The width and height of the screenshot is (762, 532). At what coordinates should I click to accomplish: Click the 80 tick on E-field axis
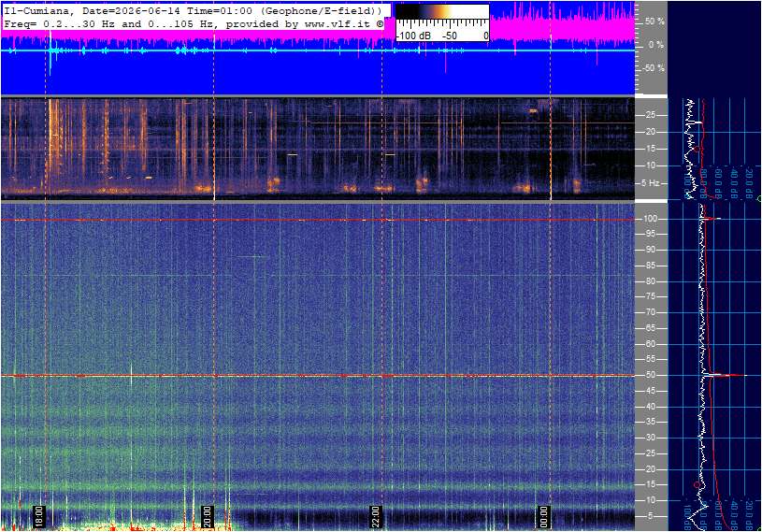[650, 281]
